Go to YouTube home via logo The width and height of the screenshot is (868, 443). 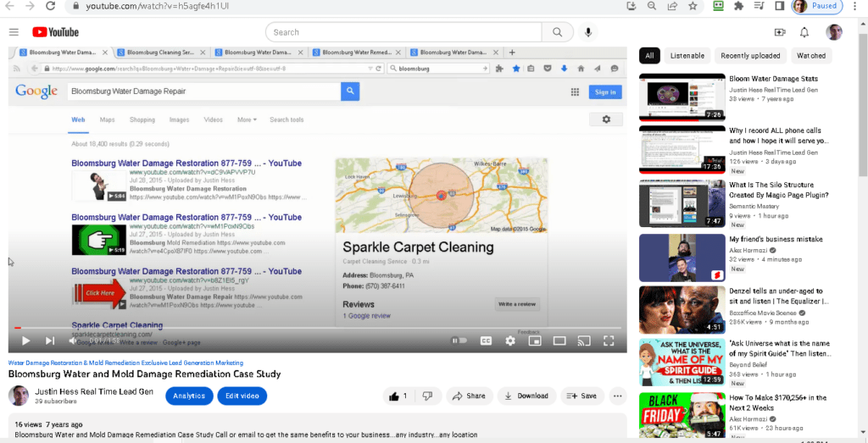click(55, 32)
